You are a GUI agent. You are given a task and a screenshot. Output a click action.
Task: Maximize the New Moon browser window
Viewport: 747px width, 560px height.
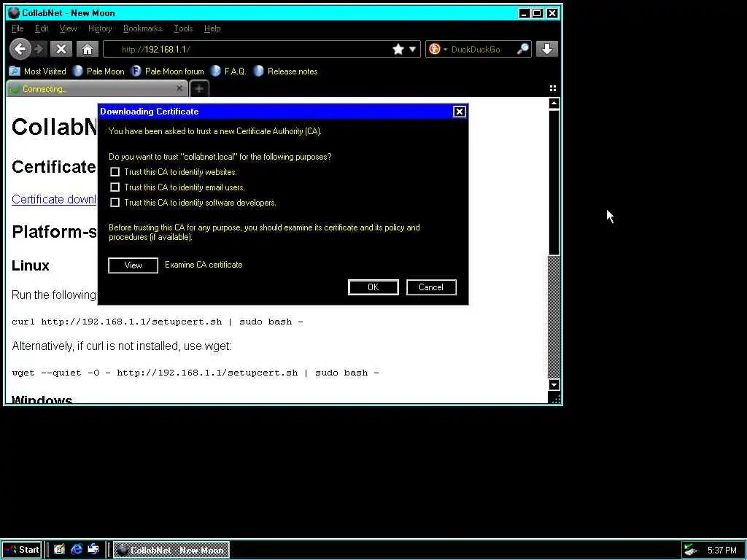[x=538, y=13]
